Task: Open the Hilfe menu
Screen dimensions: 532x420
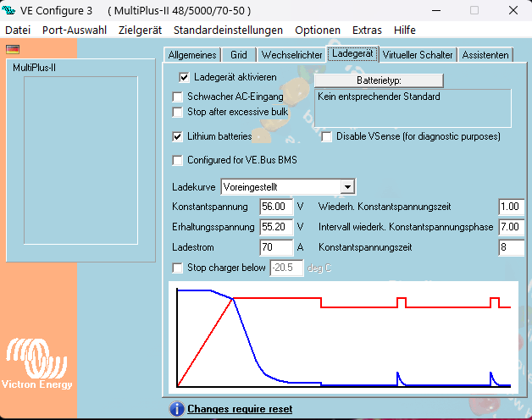Action: point(405,30)
